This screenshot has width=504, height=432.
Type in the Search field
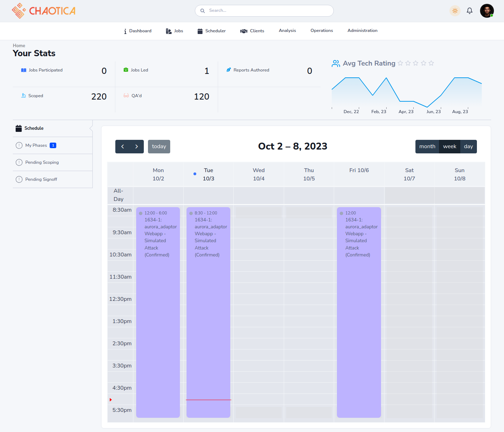[267, 11]
